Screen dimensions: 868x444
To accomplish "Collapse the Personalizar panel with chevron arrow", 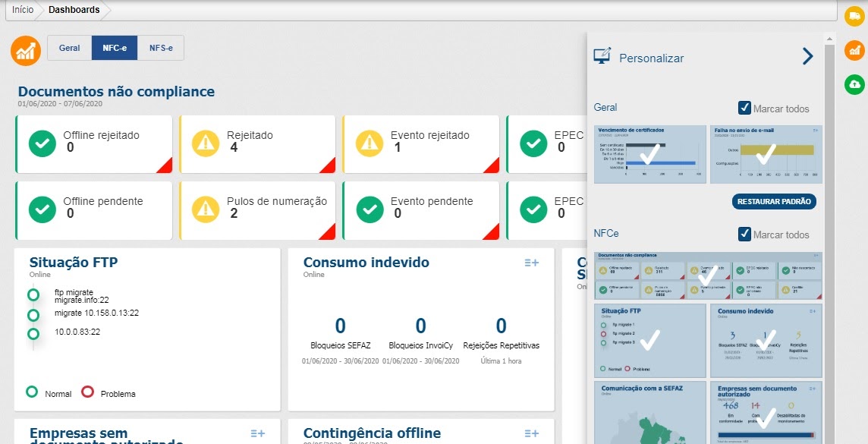I will pyautogui.click(x=807, y=56).
